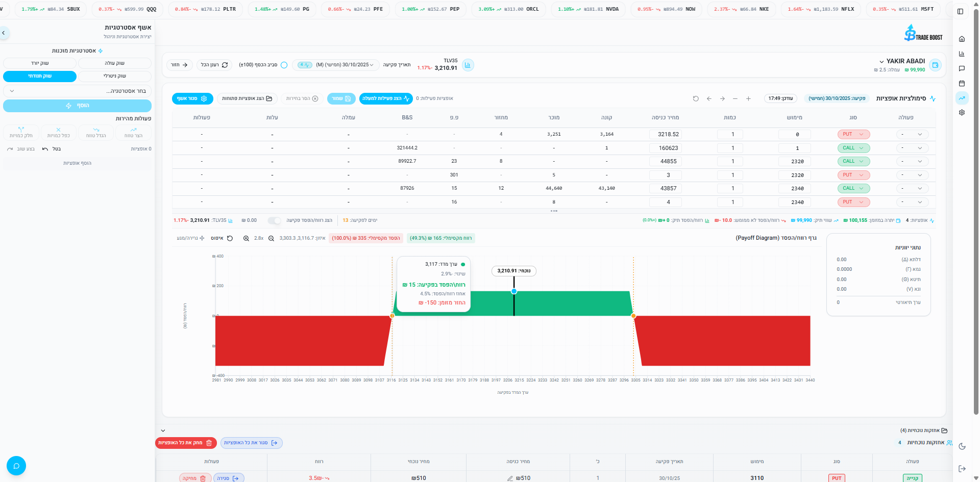This screenshot has width=980, height=482.
Task: Open the 'בחר אסטרטגיה' strategy dropdown
Action: (77, 91)
